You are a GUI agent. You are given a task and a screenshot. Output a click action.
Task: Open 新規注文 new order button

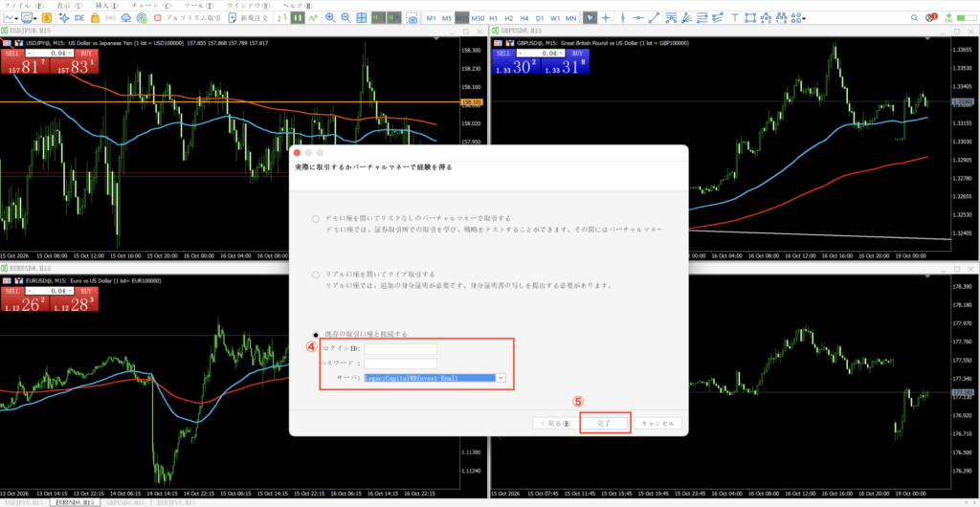249,18
